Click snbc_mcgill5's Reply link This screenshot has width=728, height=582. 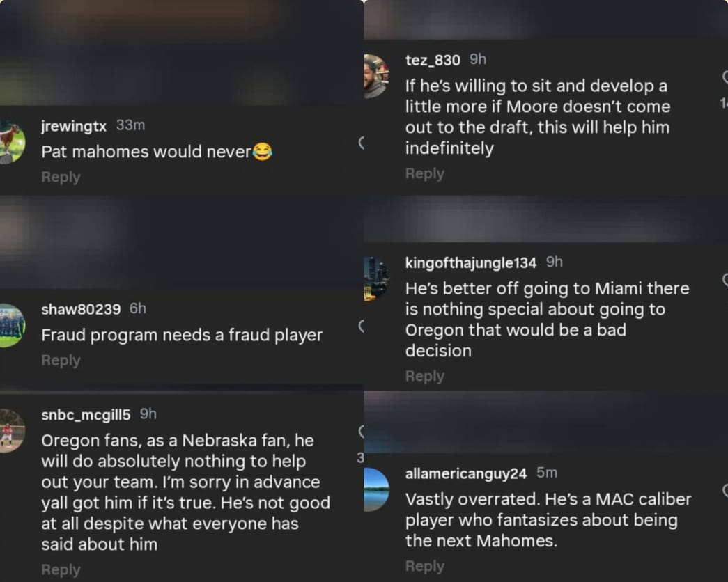[61, 569]
